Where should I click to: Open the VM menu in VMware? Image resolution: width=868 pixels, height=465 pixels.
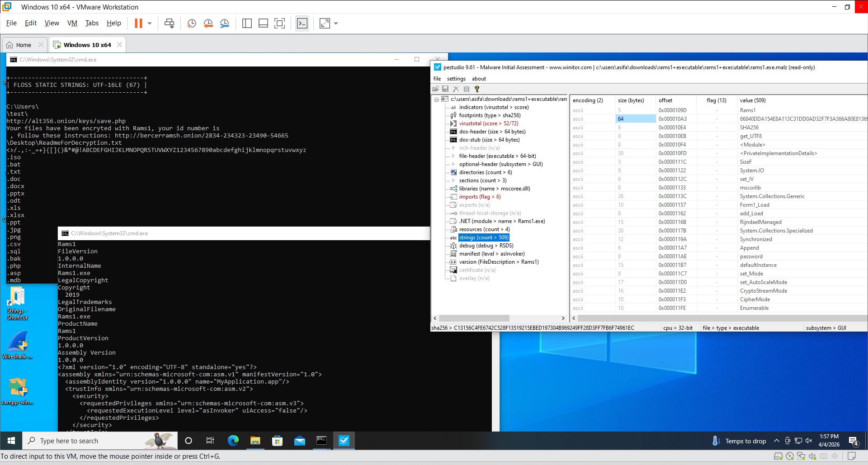tap(72, 23)
